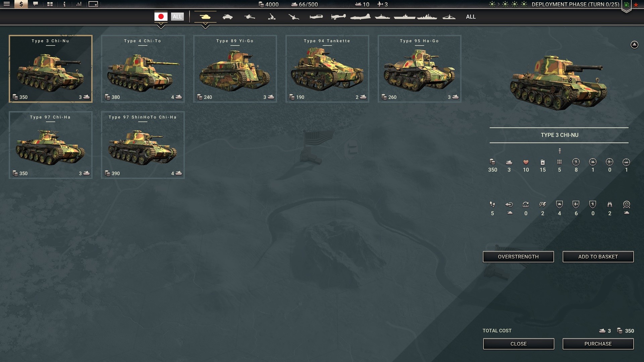644x362 pixels.
Task: Click the OVERSTRENGTH button
Action: point(518,256)
